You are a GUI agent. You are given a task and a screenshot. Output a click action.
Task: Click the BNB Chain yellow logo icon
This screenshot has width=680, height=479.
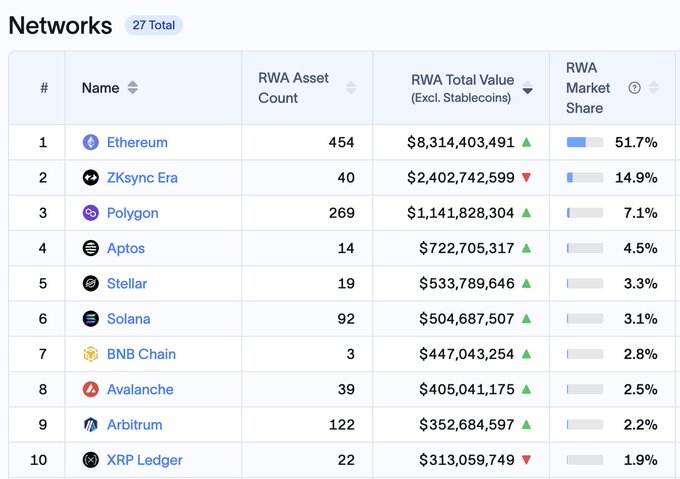point(90,354)
